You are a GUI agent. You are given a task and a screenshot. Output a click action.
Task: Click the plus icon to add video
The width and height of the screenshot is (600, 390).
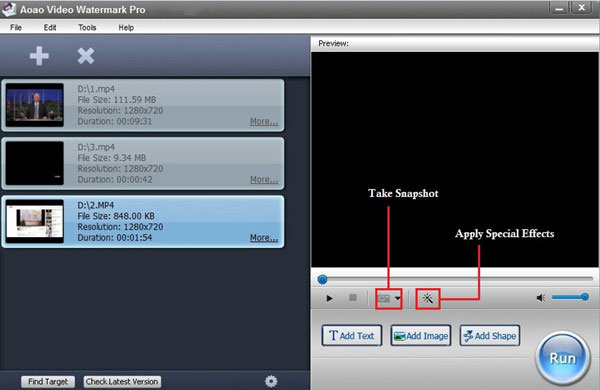tap(39, 56)
